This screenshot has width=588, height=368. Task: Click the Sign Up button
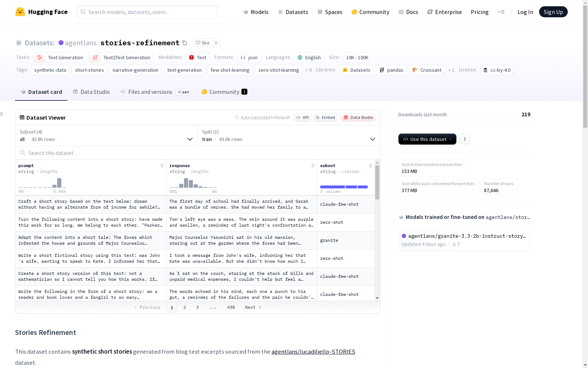[553, 12]
